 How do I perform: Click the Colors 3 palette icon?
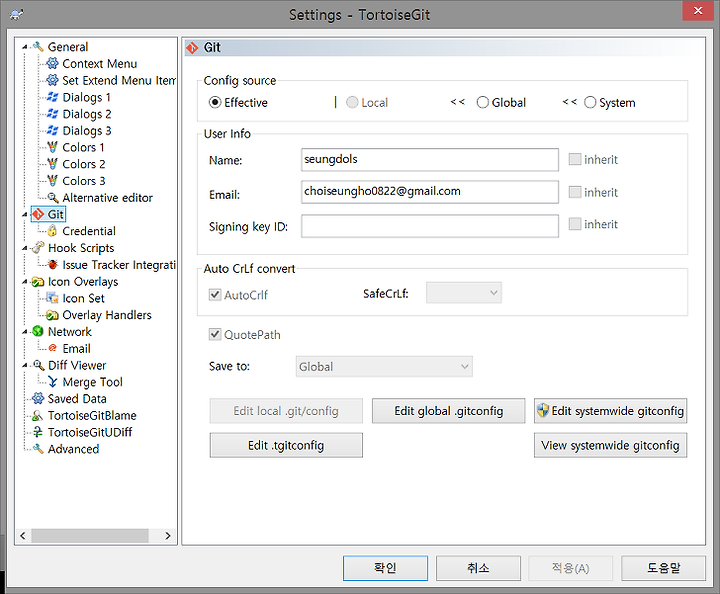pyautogui.click(x=53, y=181)
